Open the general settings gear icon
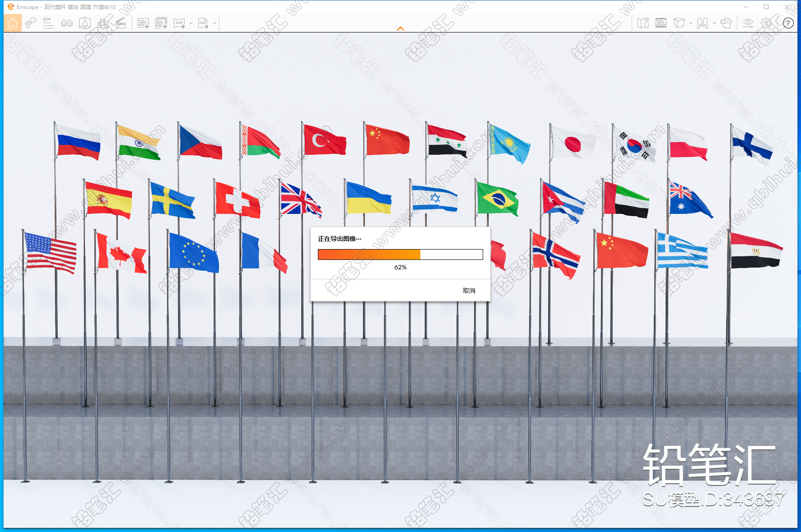 pos(767,23)
